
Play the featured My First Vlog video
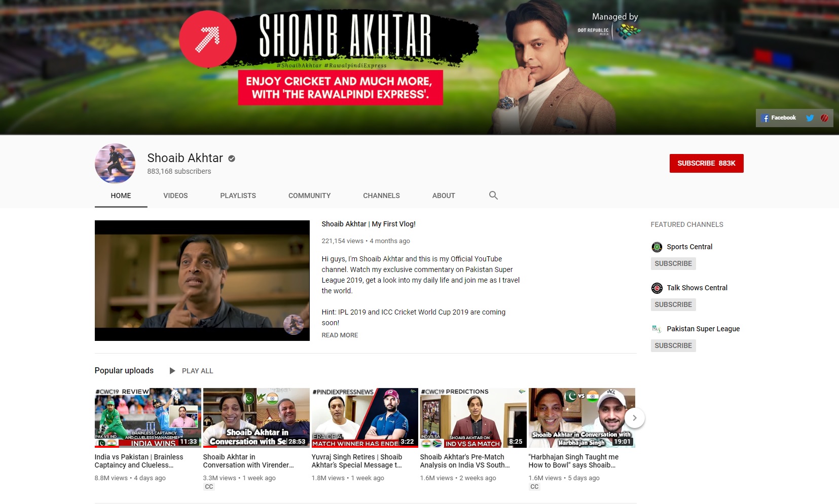(202, 281)
